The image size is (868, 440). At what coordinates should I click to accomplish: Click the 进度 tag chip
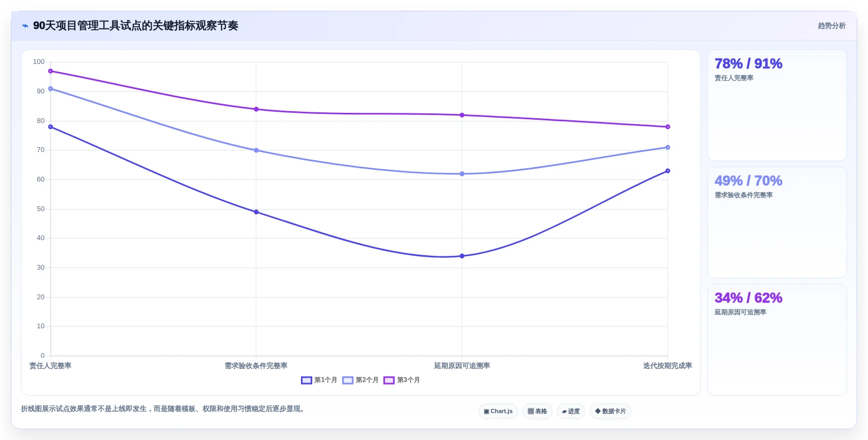coord(571,412)
